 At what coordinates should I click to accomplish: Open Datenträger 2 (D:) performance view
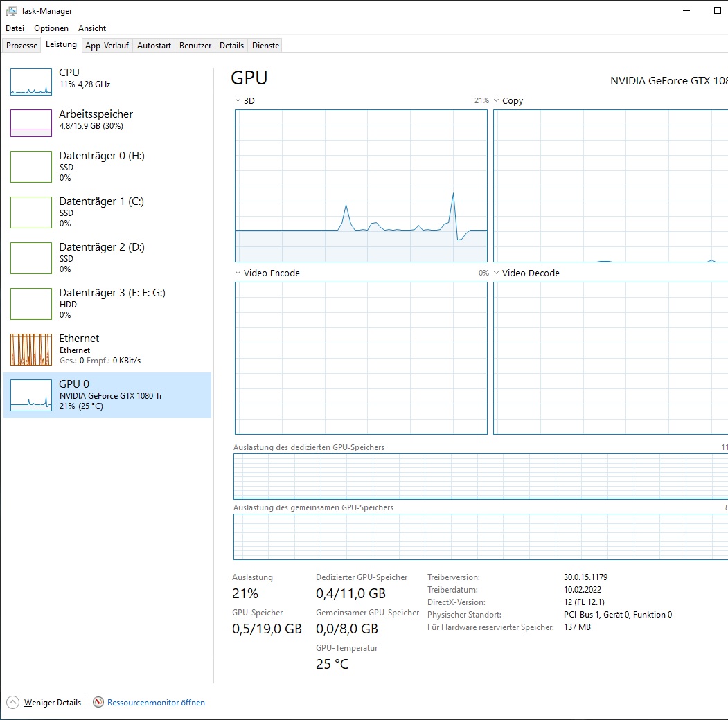tap(107, 258)
